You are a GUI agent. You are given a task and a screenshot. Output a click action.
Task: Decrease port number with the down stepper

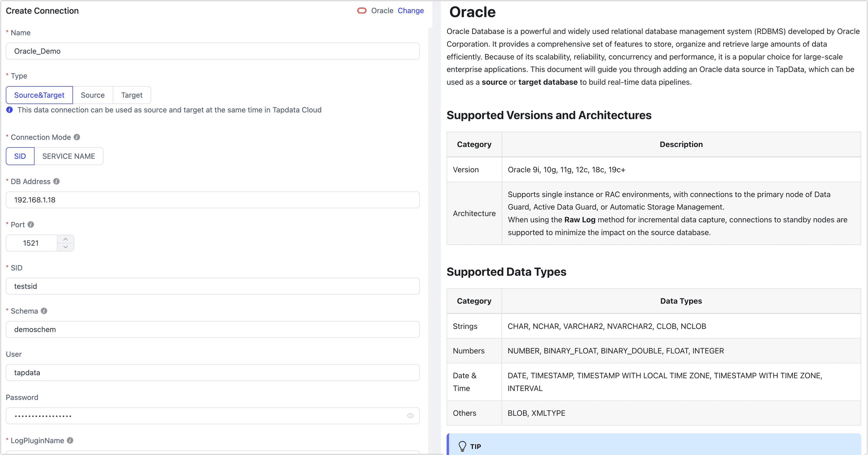[x=66, y=247]
